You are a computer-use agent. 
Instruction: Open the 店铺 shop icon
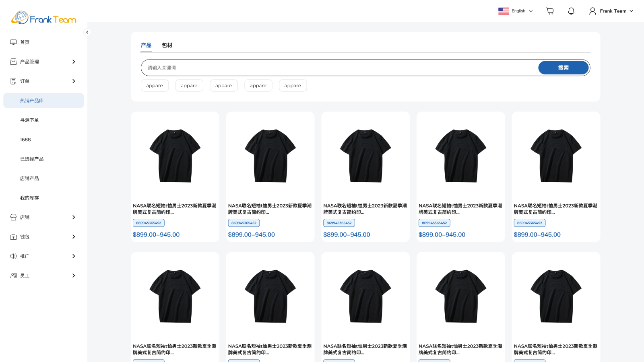(13, 217)
